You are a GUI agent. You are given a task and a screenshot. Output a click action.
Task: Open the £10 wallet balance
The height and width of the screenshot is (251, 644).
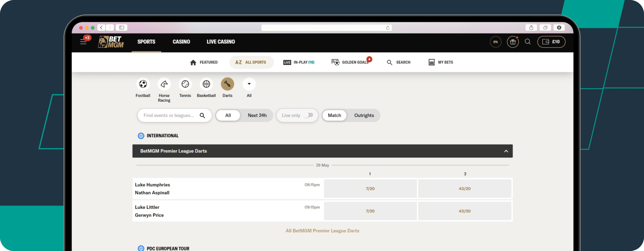551,42
